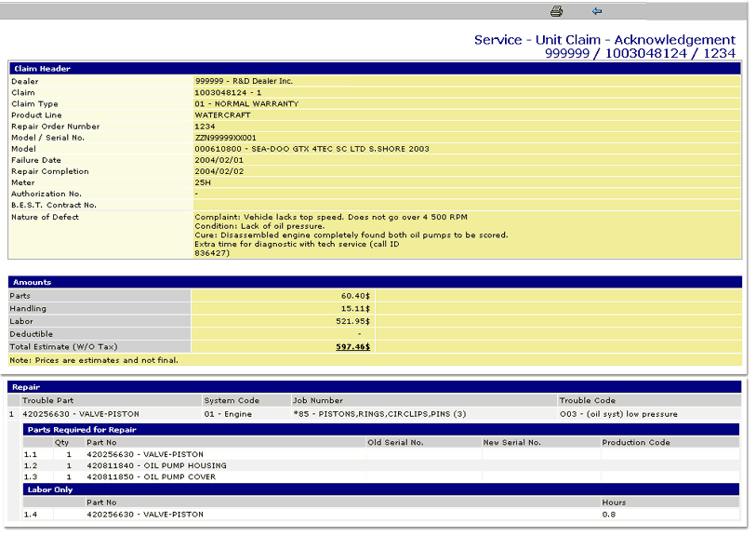Click the Amounts section header

point(375,282)
